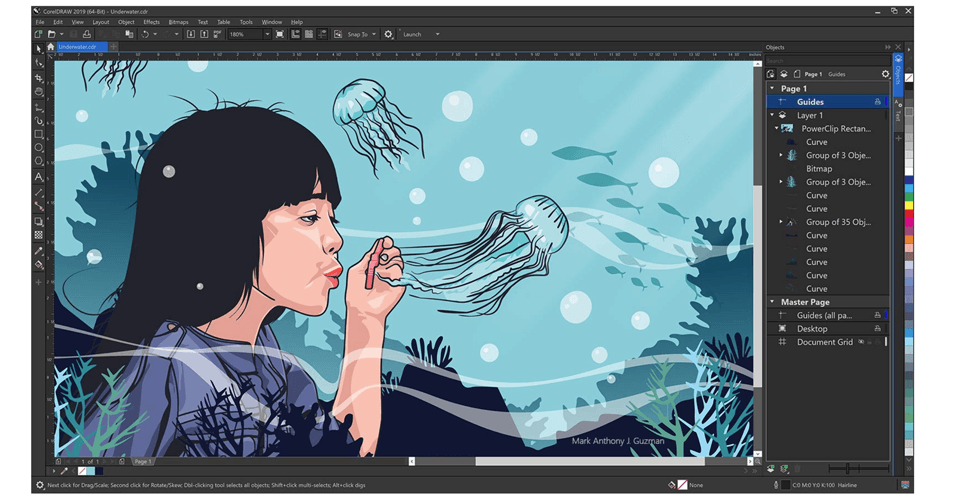The image size is (960, 500).
Task: Toggle Show Rulers in toolbar
Action: (x=296, y=34)
